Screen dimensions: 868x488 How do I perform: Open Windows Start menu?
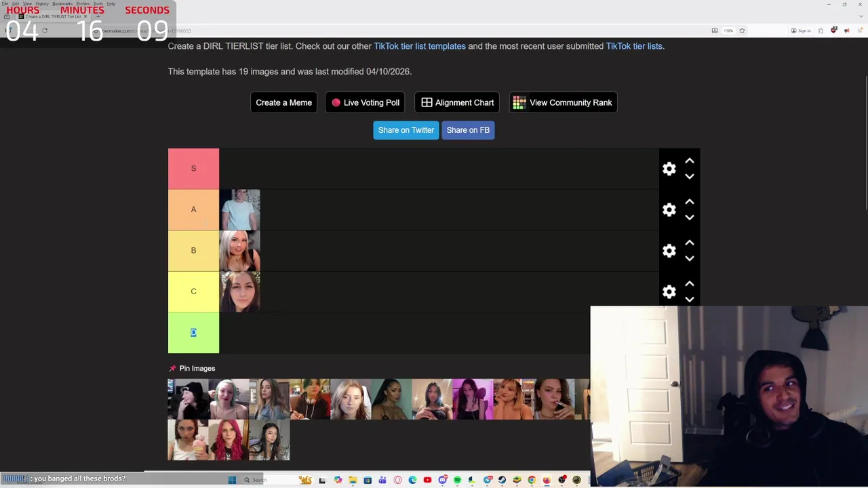(232, 480)
